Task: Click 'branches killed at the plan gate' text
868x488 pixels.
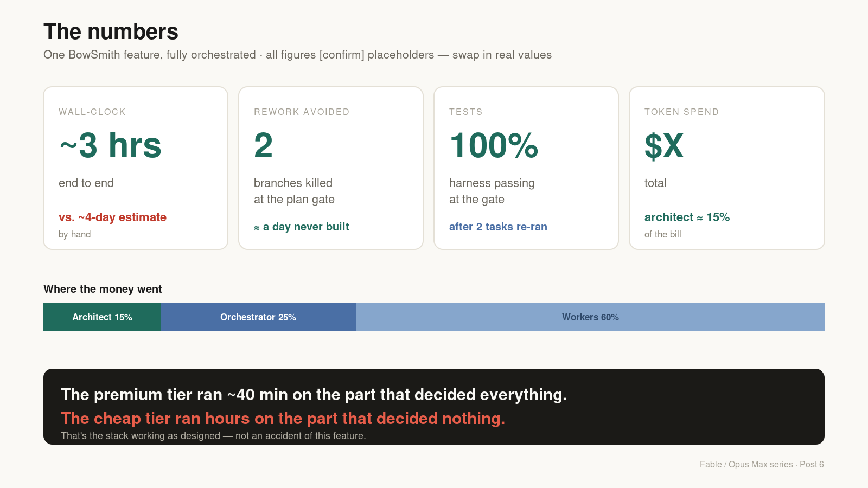Action: [294, 191]
